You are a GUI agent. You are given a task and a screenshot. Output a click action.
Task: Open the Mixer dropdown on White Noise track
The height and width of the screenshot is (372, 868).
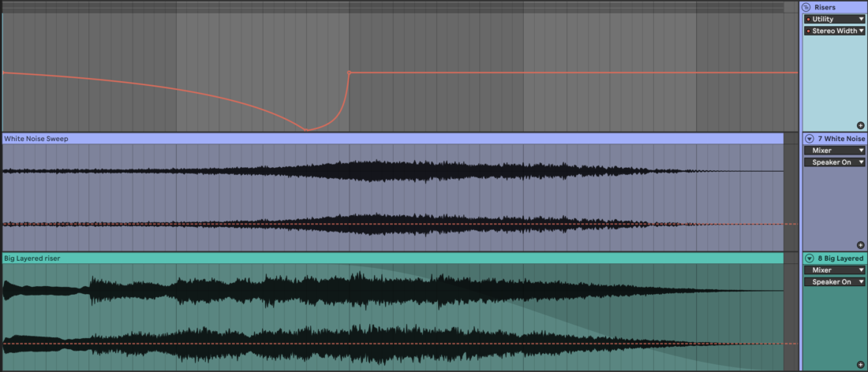pos(834,151)
